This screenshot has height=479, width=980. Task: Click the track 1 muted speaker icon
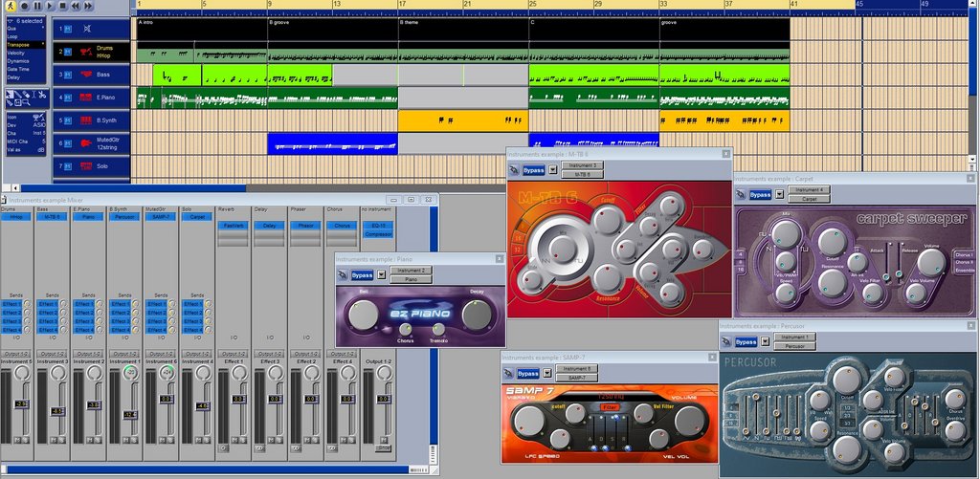click(87, 29)
